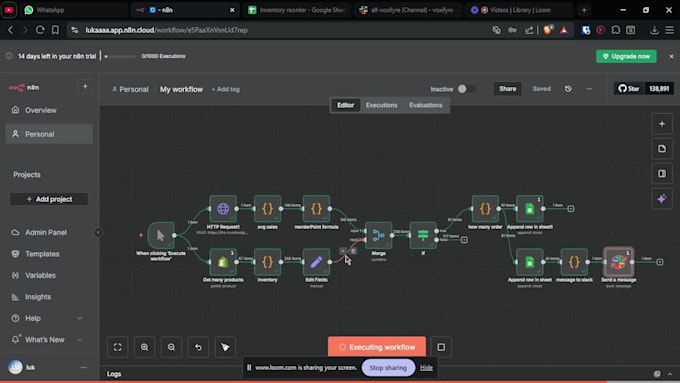This screenshot has width=680, height=383.
Task: Open the Merge node
Action: coord(379,235)
